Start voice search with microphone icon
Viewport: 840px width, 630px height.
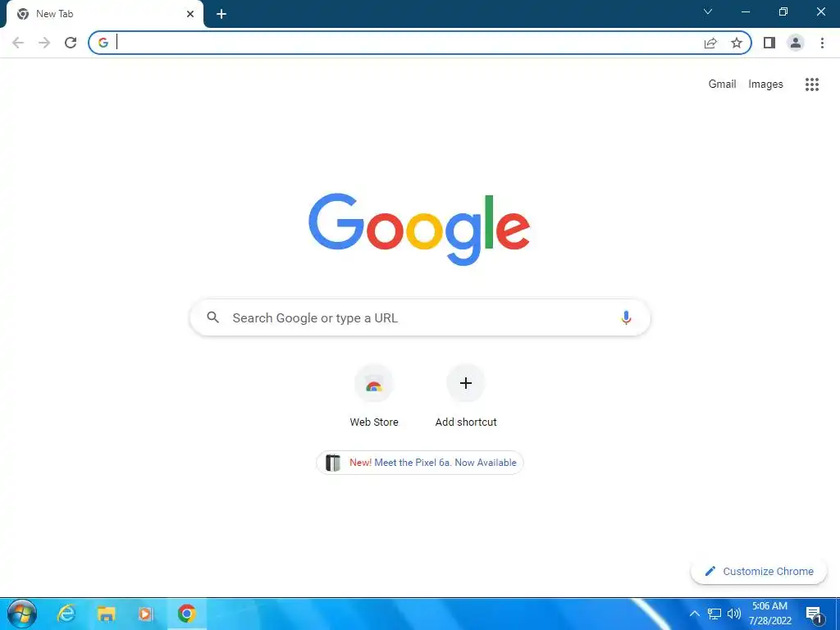tap(626, 317)
